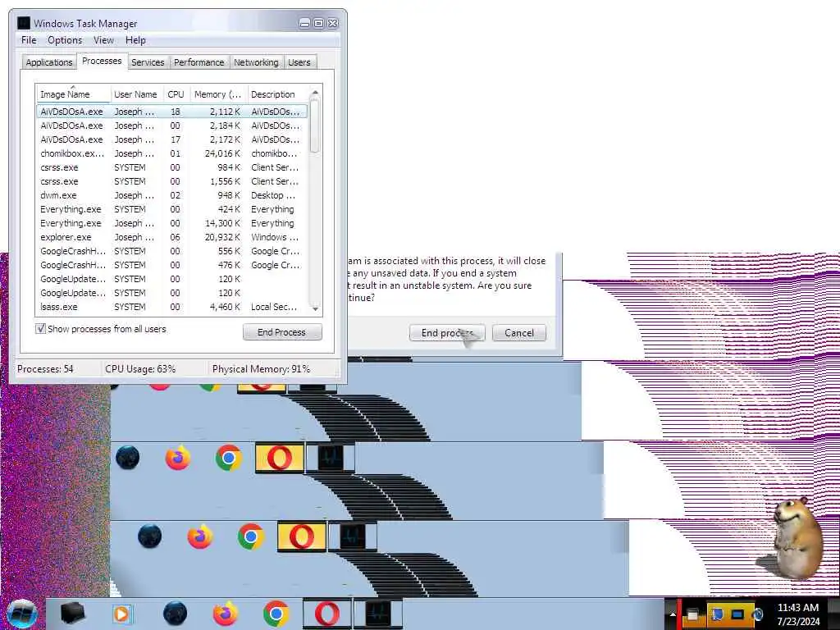This screenshot has width=840, height=630.
Task: Sort by the Memory column header
Action: point(218,94)
